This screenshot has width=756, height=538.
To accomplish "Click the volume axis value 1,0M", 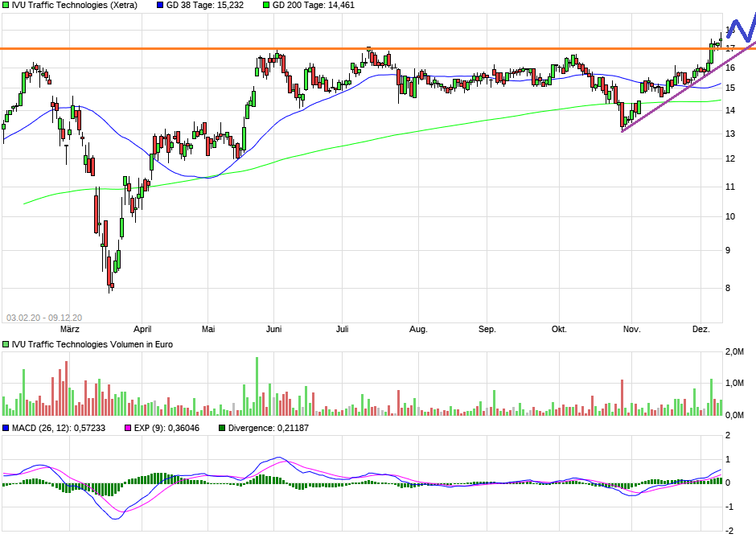I will [735, 384].
